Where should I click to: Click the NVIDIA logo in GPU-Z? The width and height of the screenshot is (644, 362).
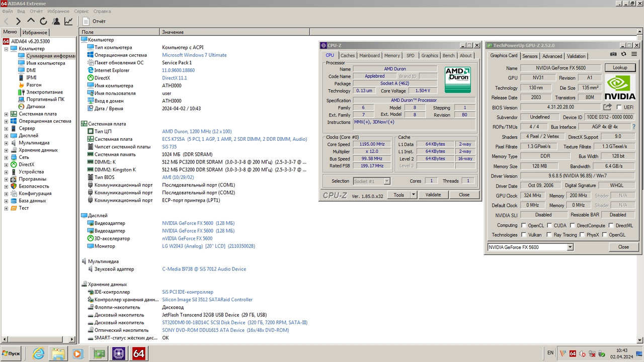(x=620, y=87)
